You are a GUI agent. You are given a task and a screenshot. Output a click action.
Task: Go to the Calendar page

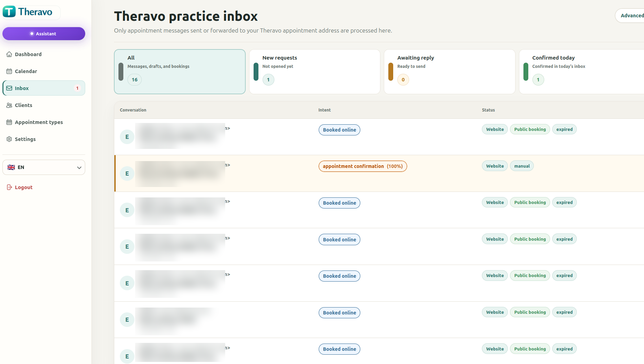click(x=44, y=71)
